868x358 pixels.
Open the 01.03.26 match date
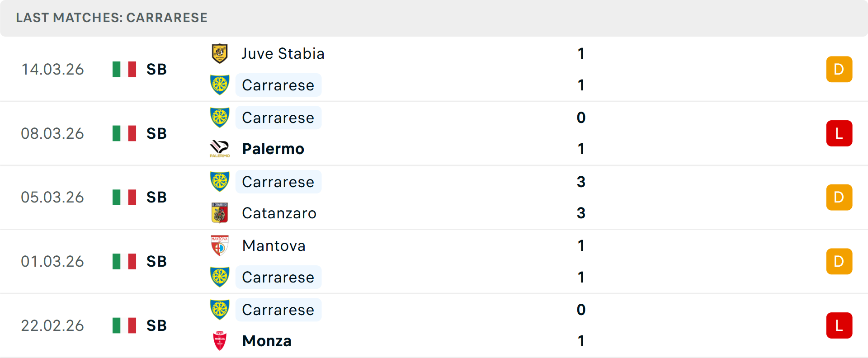(x=52, y=261)
